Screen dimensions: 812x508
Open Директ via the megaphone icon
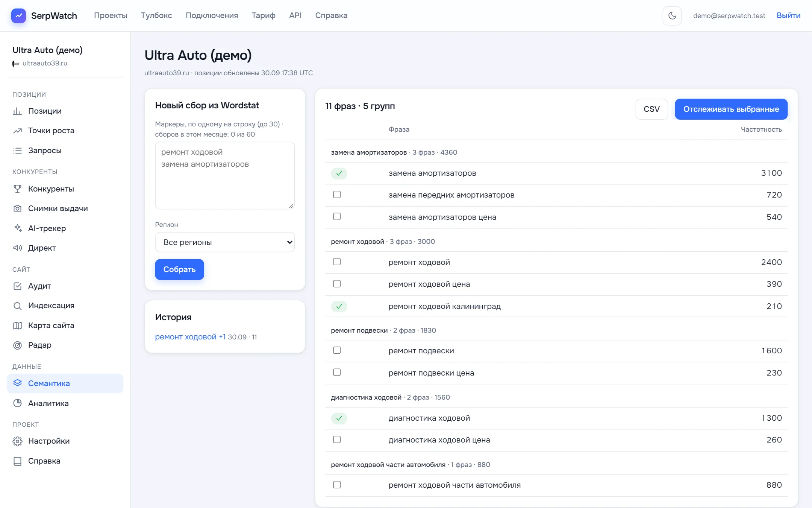17,248
